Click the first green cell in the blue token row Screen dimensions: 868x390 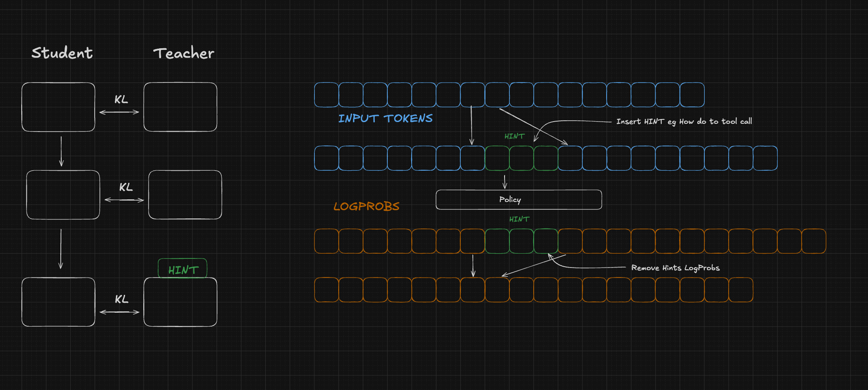coord(497,158)
